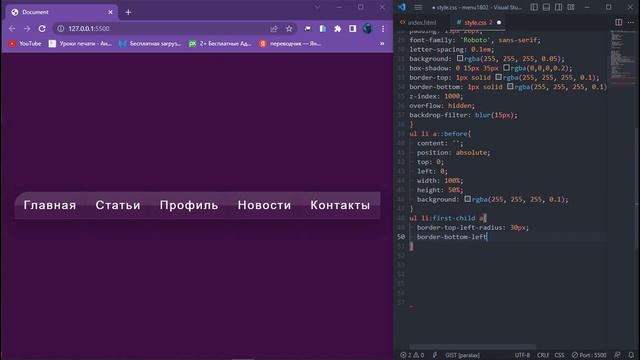Open background color swatch rgba 0.05

pyautogui.click(x=460, y=58)
